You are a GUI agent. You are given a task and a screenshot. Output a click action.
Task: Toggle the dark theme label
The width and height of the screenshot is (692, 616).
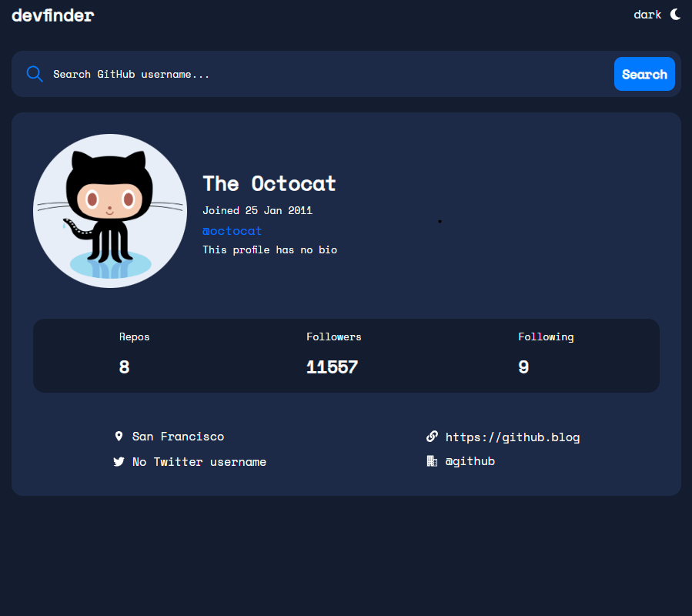pyautogui.click(x=647, y=15)
